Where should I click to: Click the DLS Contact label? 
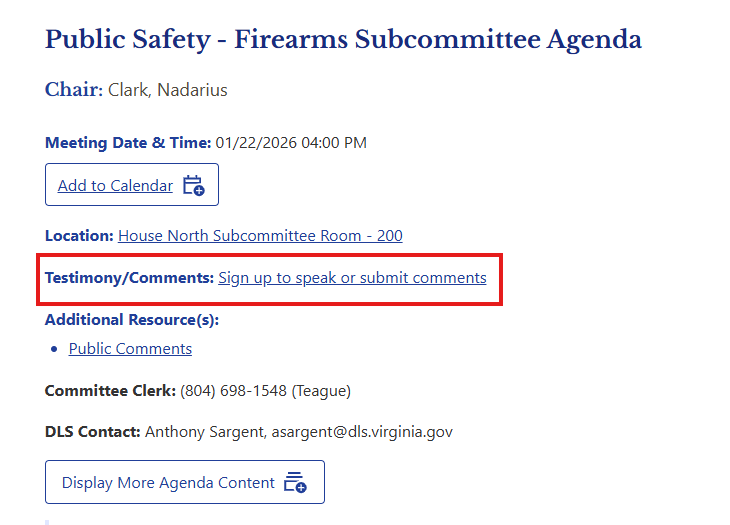(92, 432)
